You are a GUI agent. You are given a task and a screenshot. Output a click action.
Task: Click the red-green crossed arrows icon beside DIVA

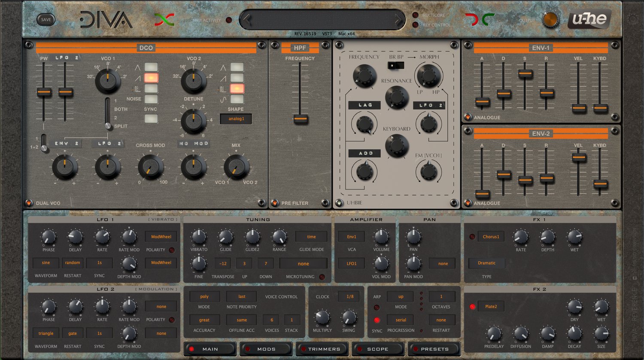164,19
